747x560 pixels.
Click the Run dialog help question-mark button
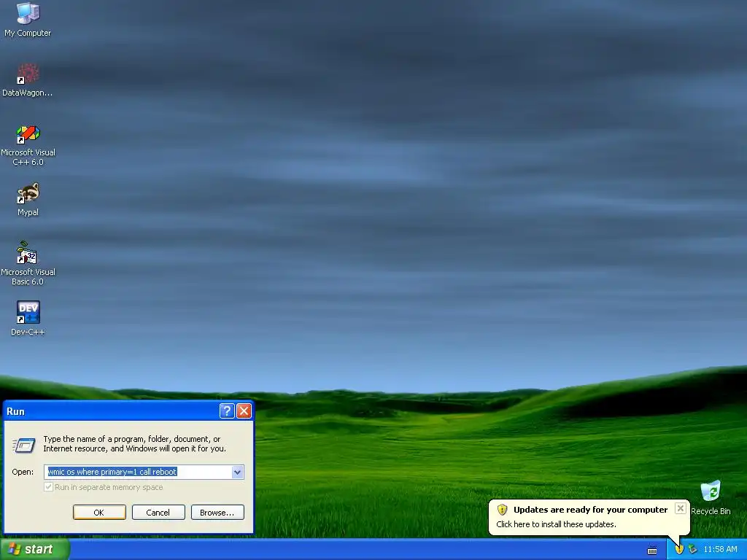227,411
